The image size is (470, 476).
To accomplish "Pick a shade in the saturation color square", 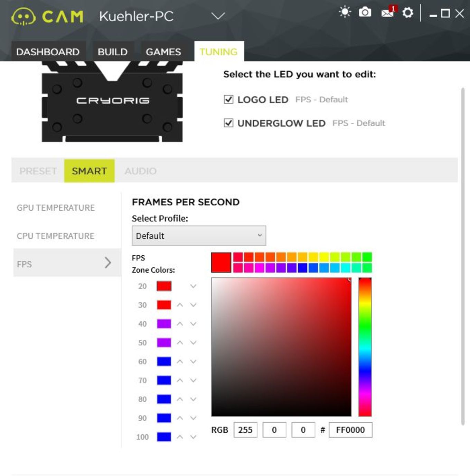I will (x=281, y=347).
